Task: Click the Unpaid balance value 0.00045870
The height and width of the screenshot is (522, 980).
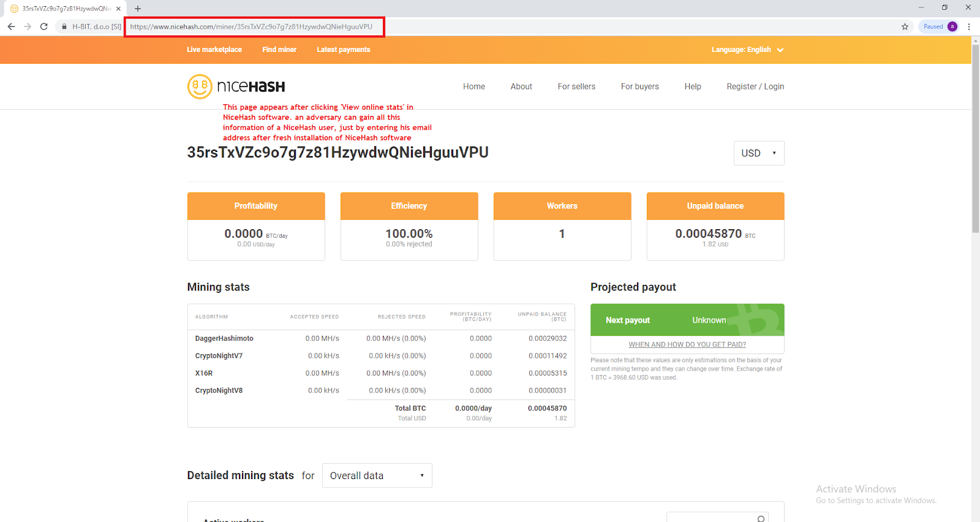Action: coord(709,233)
